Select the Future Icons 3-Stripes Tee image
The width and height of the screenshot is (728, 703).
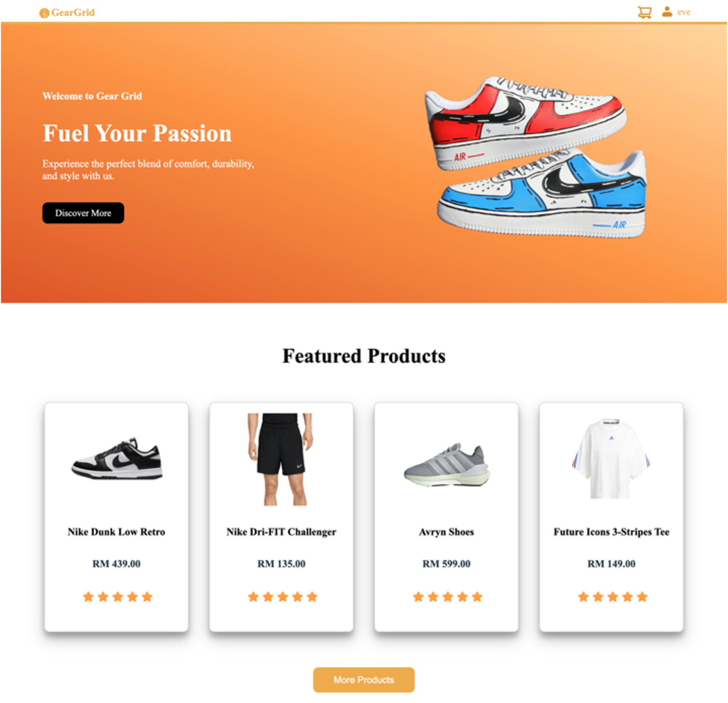point(611,459)
